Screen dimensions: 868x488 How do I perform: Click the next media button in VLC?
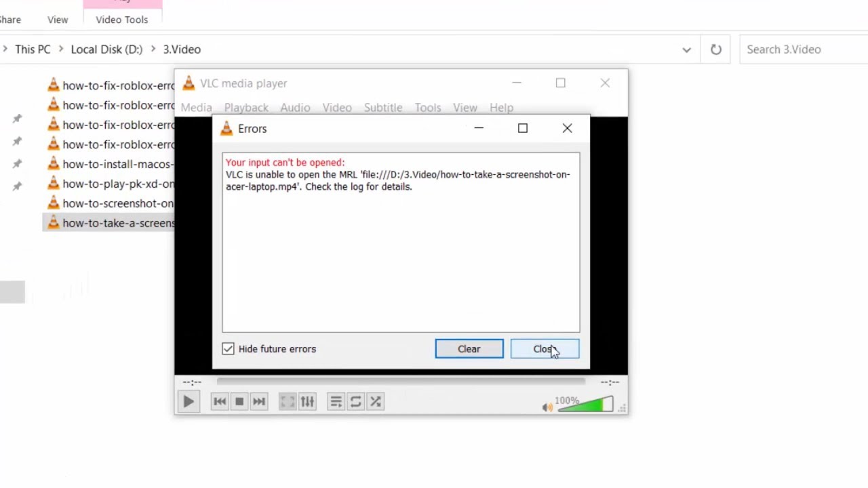[x=259, y=402]
